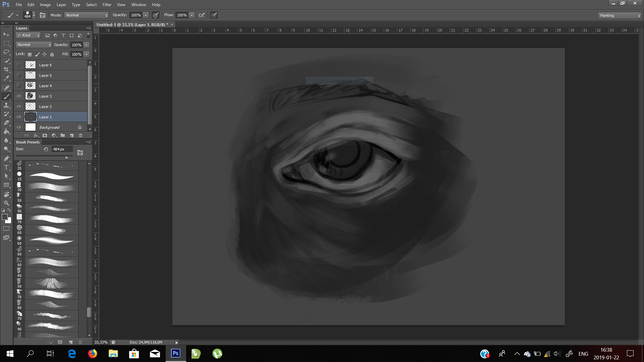Viewport: 644px width, 362px height.
Task: Open the brush Mode dropdown
Action: 87,15
